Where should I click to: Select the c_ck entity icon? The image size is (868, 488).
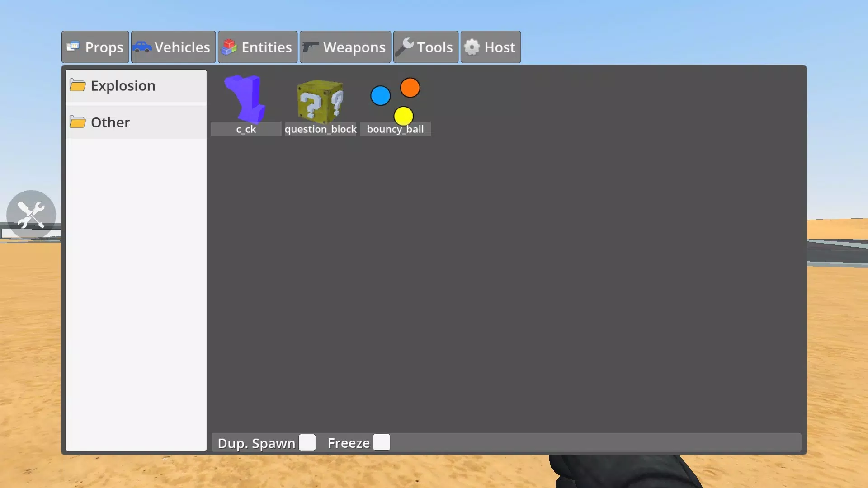tap(245, 104)
